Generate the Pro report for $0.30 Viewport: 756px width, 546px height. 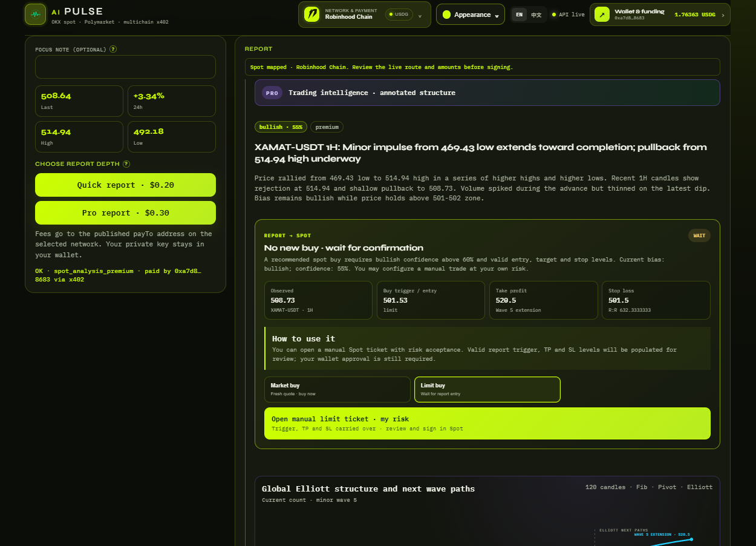tap(125, 213)
